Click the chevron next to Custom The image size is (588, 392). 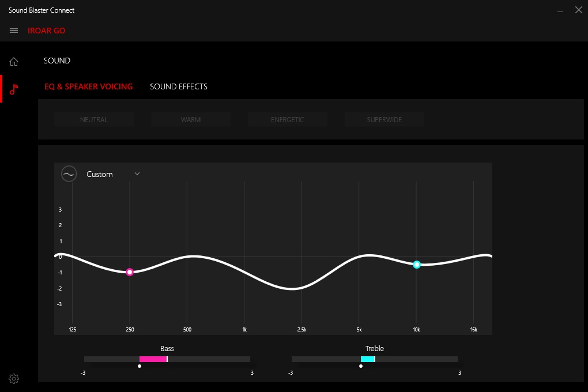point(137,174)
